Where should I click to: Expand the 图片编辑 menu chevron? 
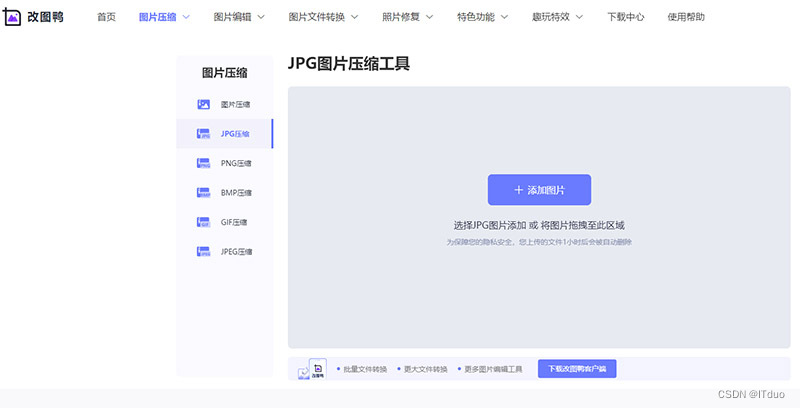coord(261,17)
